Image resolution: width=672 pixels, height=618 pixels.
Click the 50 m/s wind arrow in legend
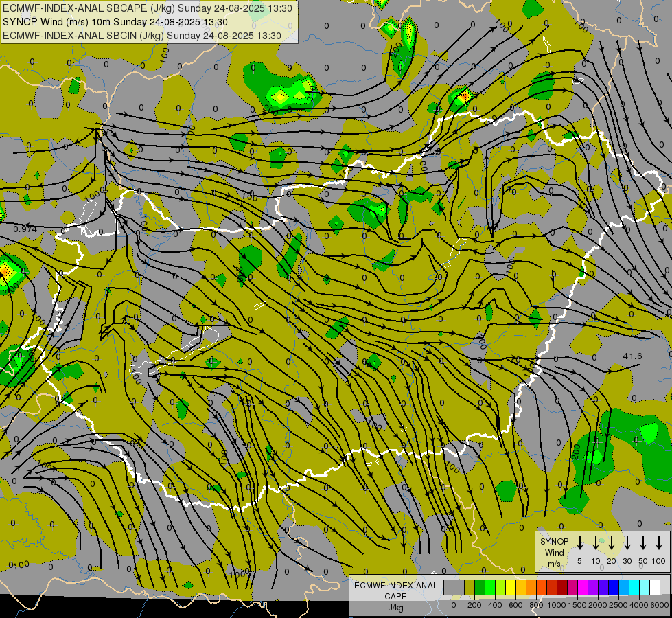(x=643, y=543)
